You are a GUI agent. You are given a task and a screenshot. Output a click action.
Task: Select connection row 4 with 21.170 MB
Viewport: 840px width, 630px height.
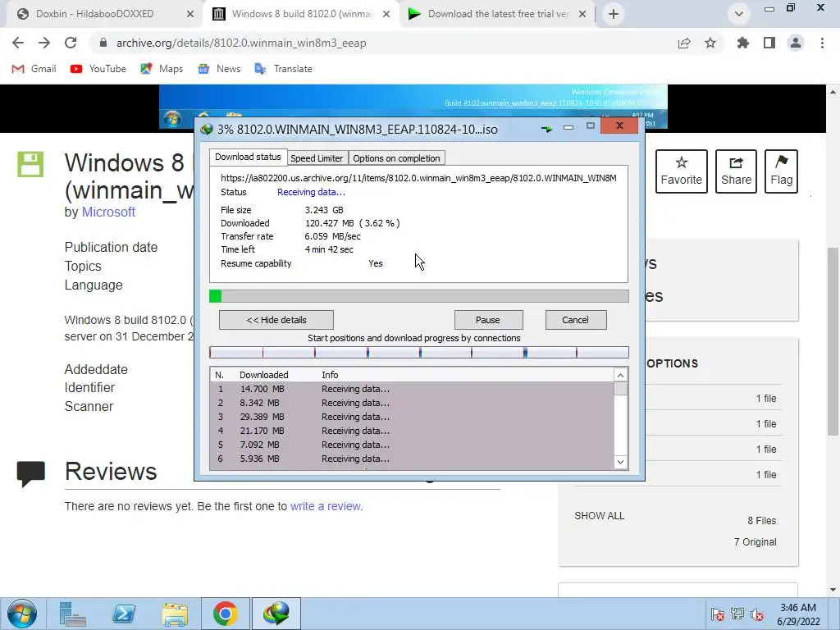click(x=413, y=431)
